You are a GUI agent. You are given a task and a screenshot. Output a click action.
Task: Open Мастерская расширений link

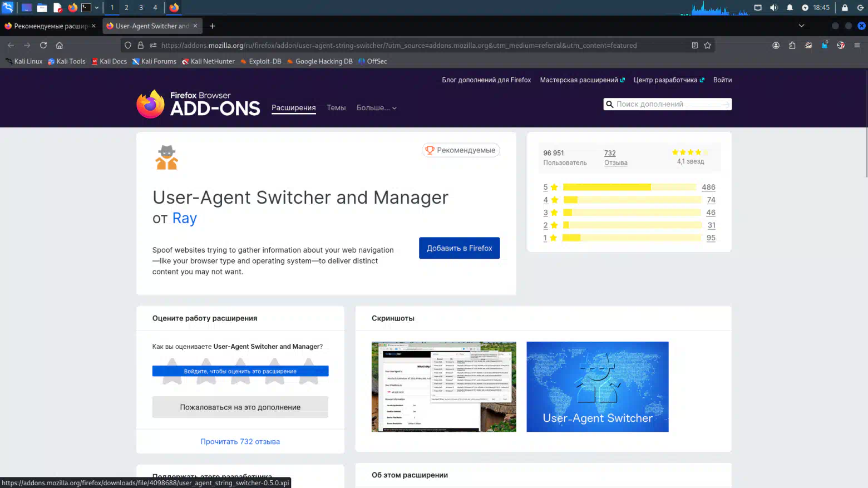(582, 80)
